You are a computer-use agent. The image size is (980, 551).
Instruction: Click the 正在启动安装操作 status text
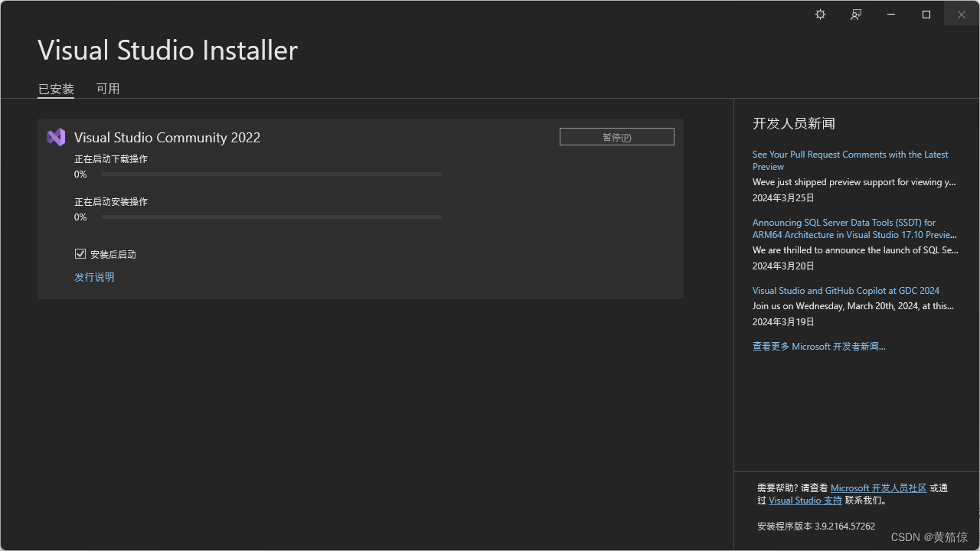[x=111, y=202]
